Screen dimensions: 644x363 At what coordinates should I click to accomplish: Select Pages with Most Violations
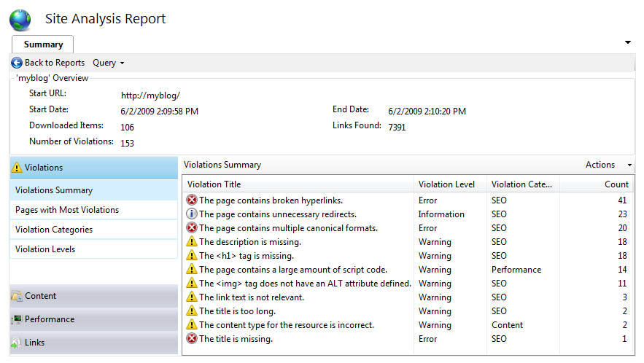(67, 210)
